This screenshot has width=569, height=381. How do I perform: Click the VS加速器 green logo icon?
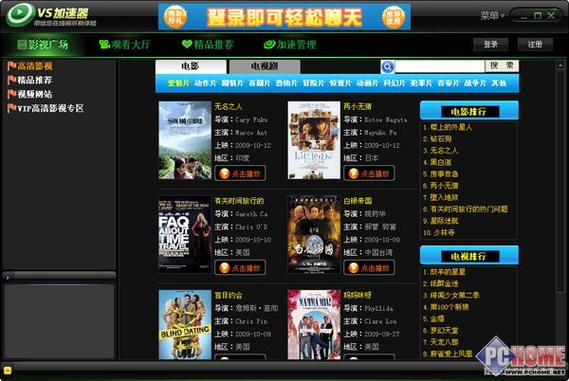[x=20, y=15]
